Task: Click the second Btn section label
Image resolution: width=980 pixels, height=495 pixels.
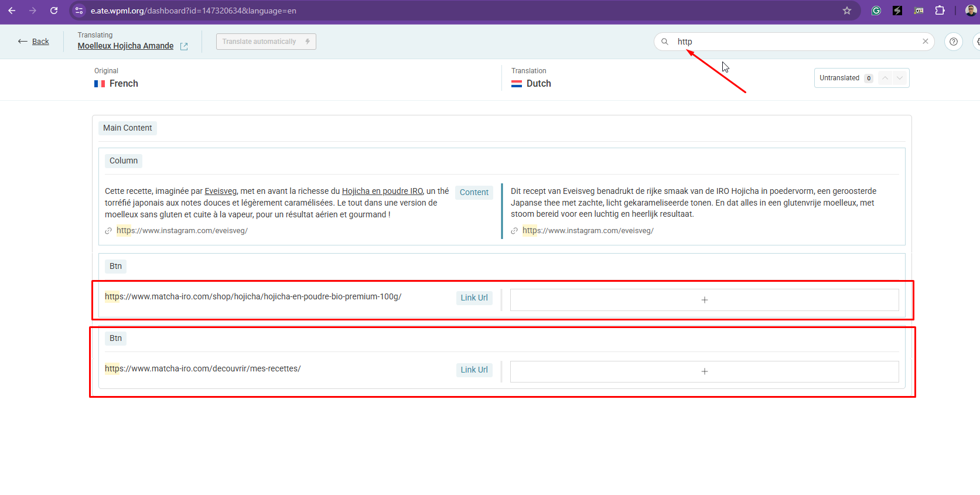Action: pos(115,338)
